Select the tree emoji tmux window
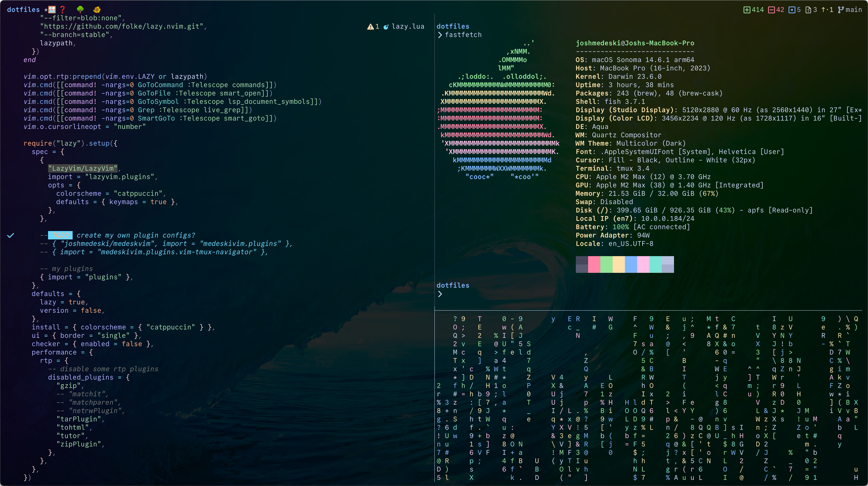The image size is (868, 486). coord(80,9)
